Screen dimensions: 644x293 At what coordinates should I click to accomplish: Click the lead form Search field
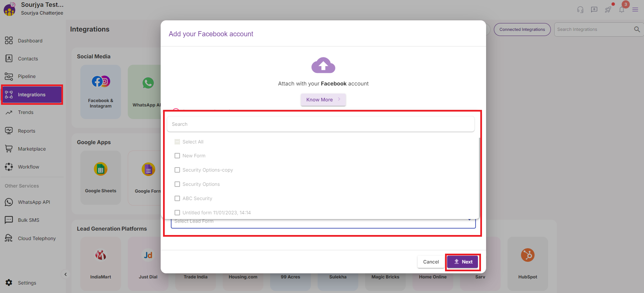click(320, 124)
